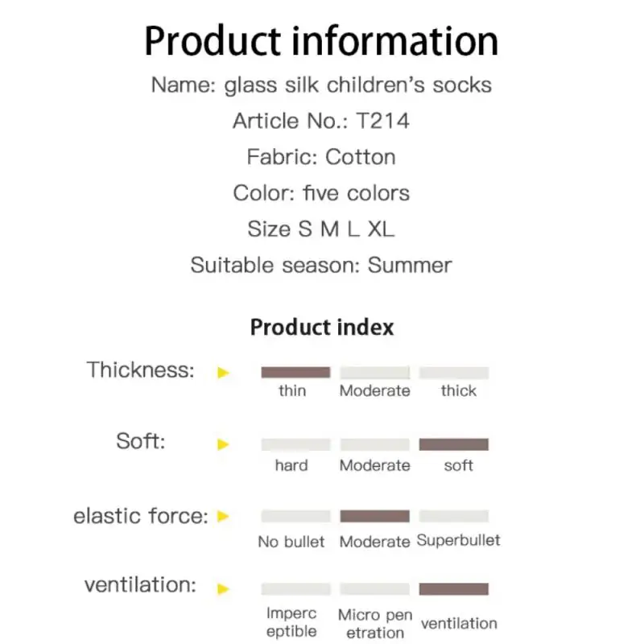This screenshot has height=644, width=644.
Task: Choose the bar above "No bullet"
Action: pyautogui.click(x=295, y=516)
